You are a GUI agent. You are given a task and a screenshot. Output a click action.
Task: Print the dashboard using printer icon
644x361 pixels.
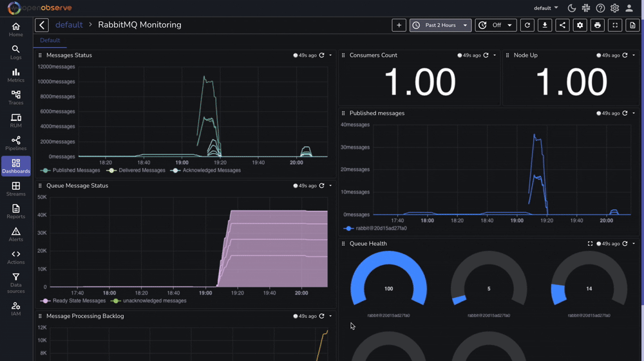[x=598, y=25]
